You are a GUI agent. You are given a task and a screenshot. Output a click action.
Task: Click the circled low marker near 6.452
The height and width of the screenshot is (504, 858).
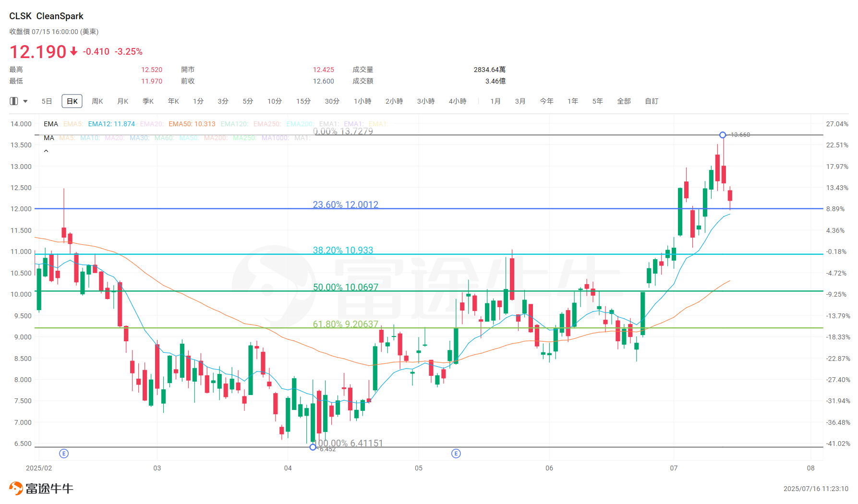[x=313, y=447]
